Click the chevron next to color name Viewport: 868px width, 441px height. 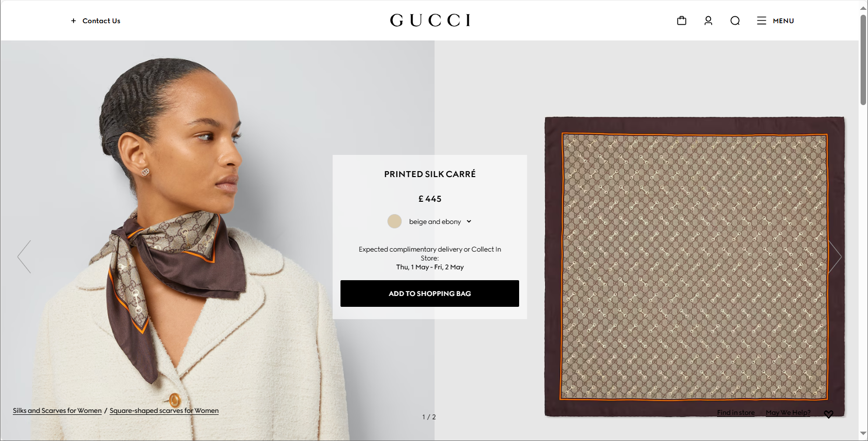pos(469,221)
